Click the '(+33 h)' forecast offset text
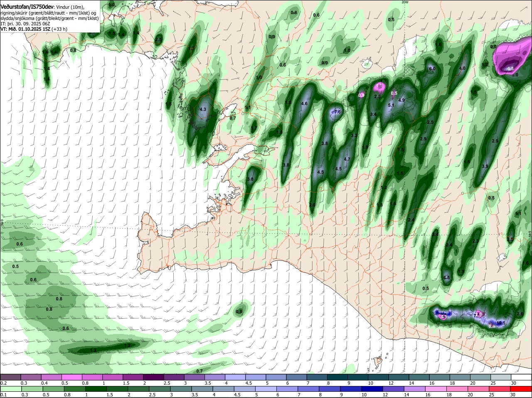 [60, 29]
